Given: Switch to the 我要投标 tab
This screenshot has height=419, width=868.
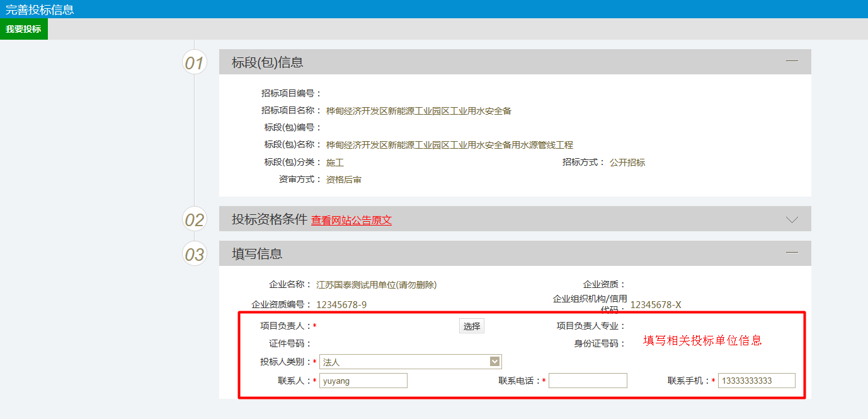Looking at the screenshot, I should tap(23, 29).
